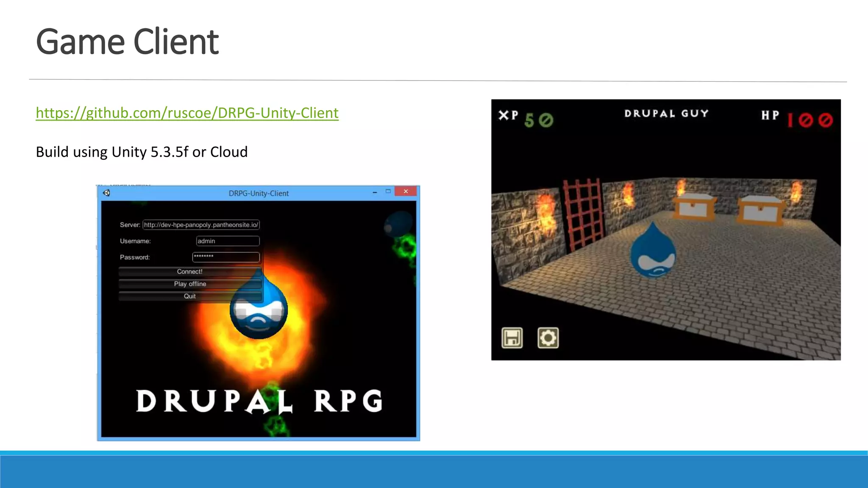The height and width of the screenshot is (488, 868).
Task: Minimize the DRPG-Unity-Client window
Action: 375,193
